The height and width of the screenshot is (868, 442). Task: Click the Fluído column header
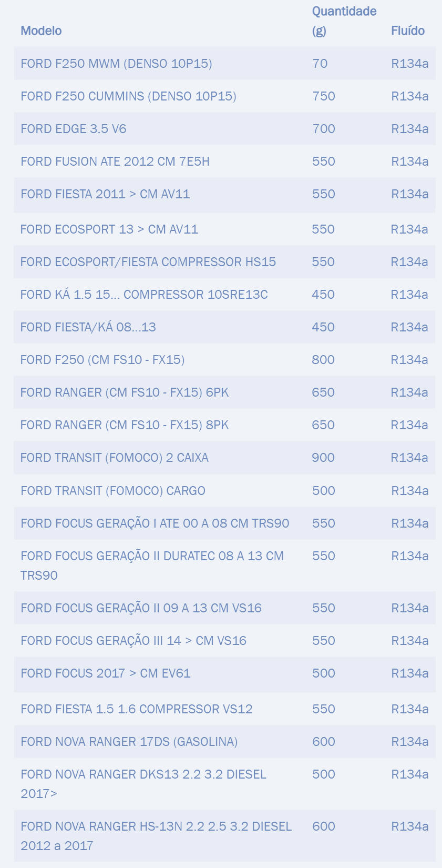pos(407,31)
